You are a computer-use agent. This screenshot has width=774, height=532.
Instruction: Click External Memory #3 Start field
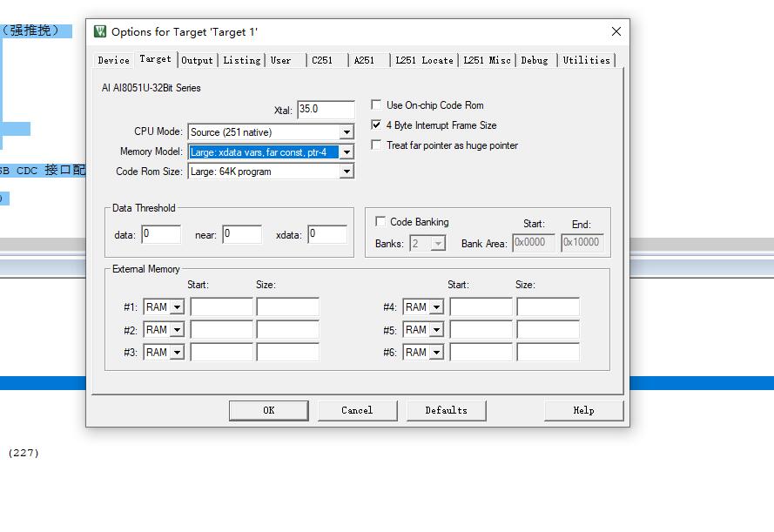click(222, 352)
